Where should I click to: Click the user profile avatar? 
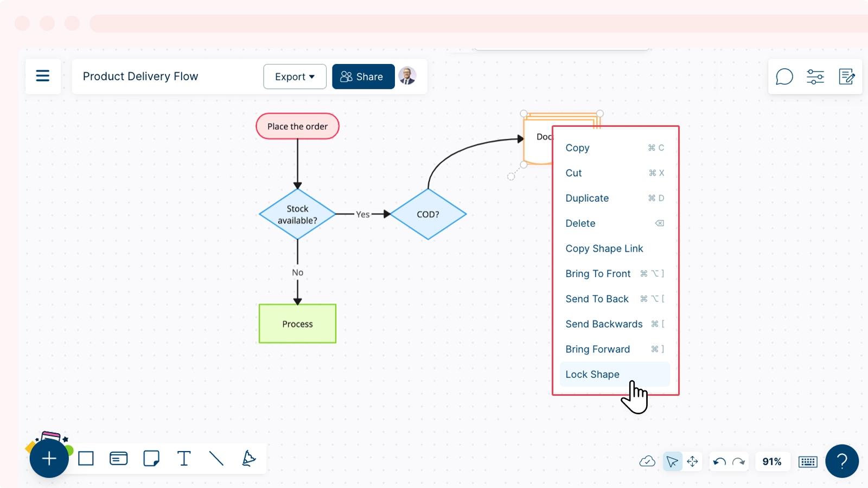pos(407,76)
